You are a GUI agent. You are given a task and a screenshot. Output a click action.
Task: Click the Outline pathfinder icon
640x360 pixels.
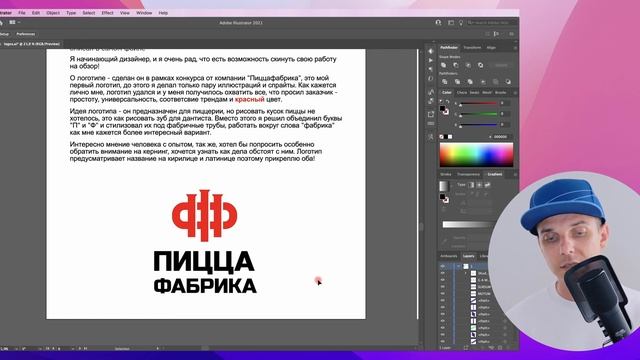496,82
